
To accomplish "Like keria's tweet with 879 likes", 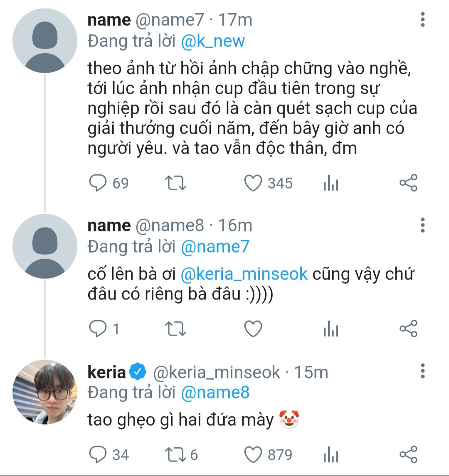I will tap(253, 455).
